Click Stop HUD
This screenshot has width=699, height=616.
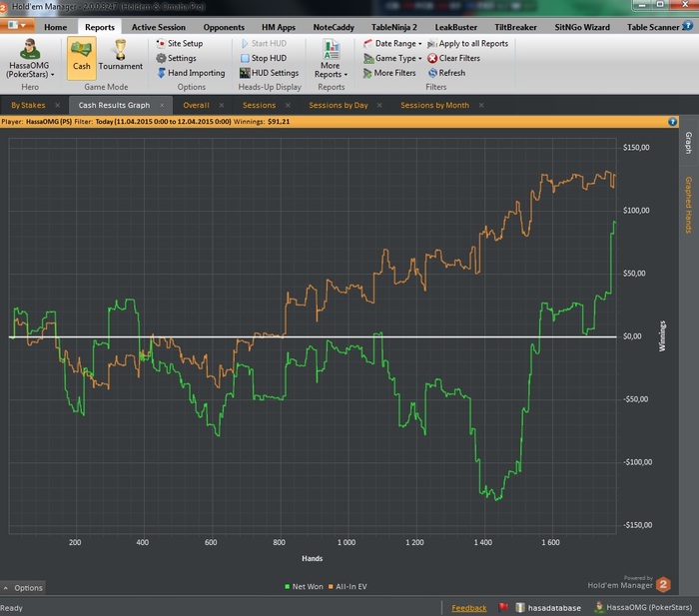tap(264, 58)
